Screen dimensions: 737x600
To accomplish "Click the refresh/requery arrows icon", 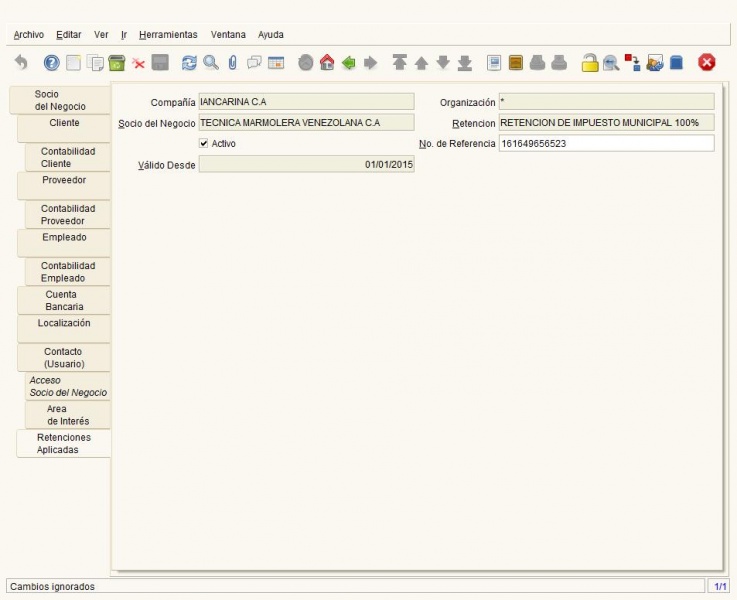I will point(189,62).
